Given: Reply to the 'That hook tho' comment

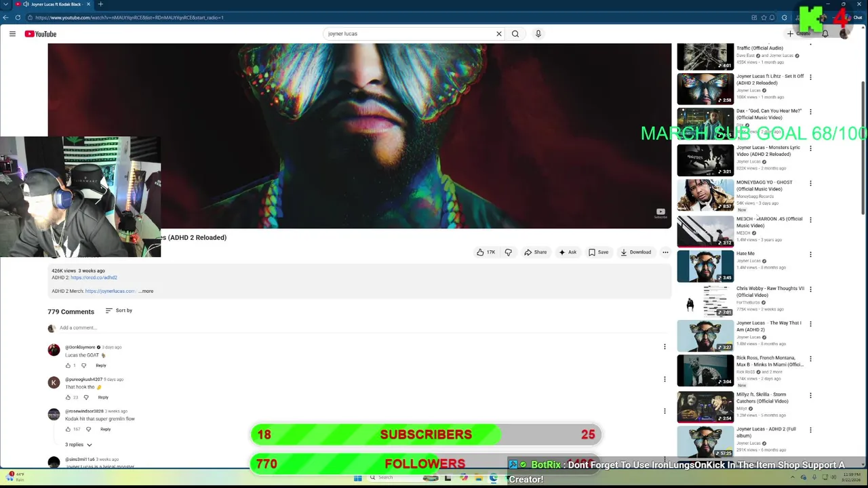Looking at the screenshot, I should (103, 397).
